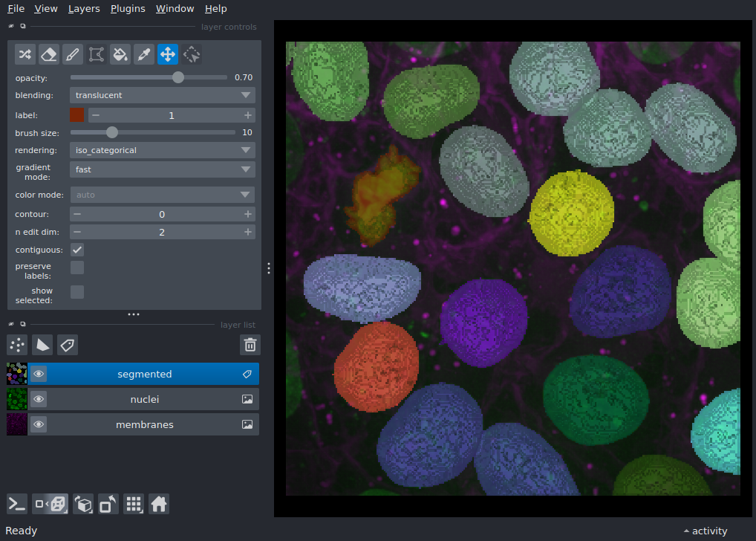Open the gradient mode dropdown
The height and width of the screenshot is (541, 756).
[162, 169]
